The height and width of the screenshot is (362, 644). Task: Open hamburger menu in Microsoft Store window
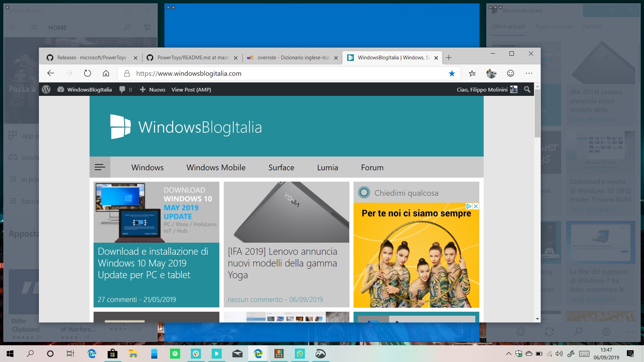[x=34, y=27]
